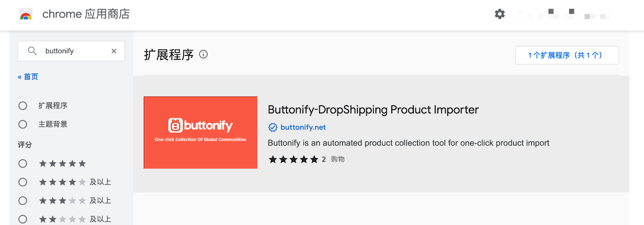Click the verified badge next to buttonify.net

tap(273, 127)
